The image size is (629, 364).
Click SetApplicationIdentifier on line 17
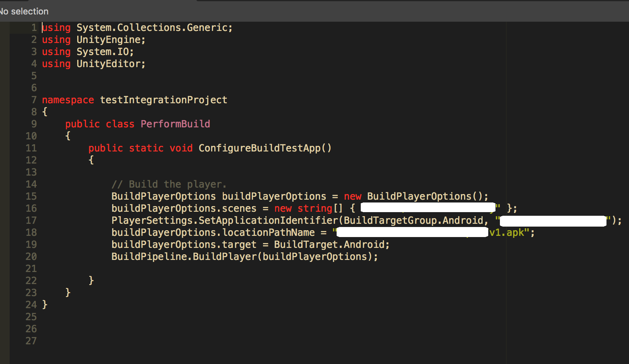point(268,221)
